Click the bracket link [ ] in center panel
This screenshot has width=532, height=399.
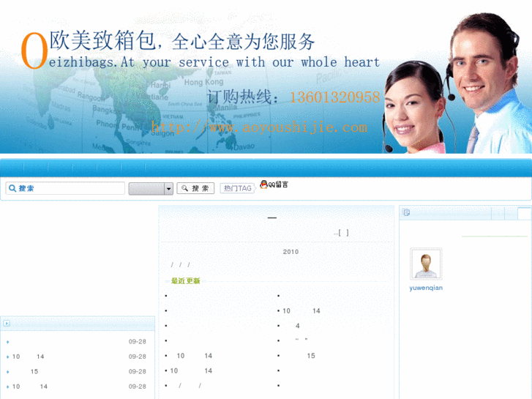(x=343, y=233)
